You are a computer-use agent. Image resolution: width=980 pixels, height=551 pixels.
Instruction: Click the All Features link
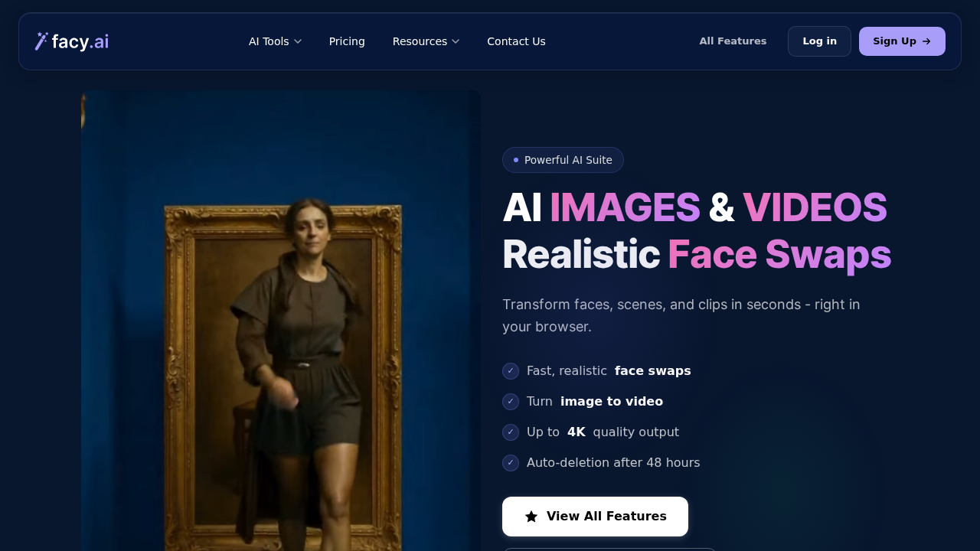click(x=733, y=41)
